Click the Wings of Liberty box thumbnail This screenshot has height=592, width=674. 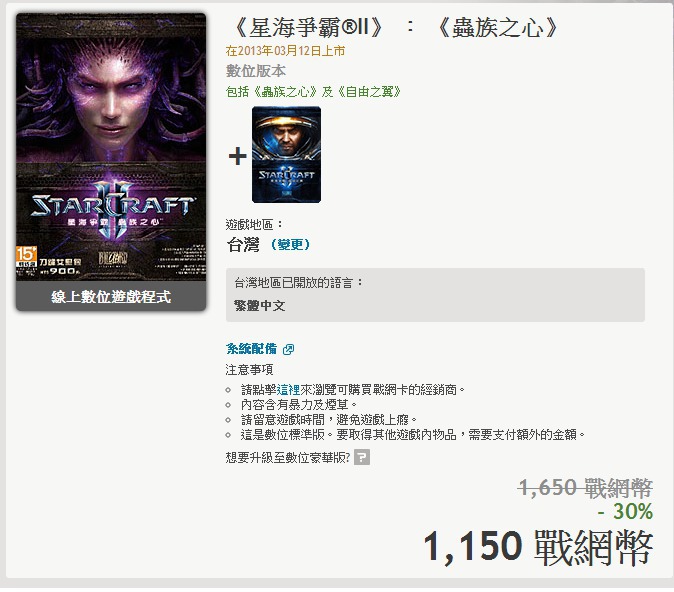286,155
